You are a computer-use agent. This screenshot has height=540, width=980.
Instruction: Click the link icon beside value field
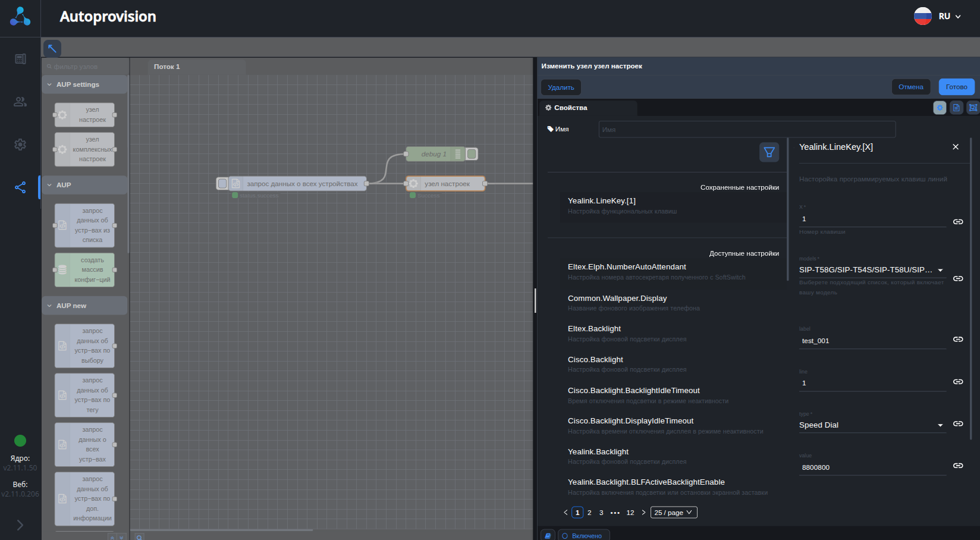pos(958,466)
